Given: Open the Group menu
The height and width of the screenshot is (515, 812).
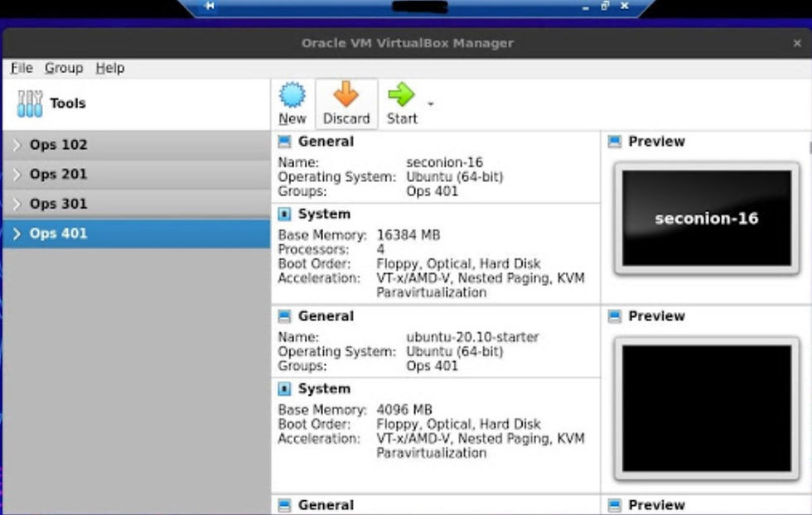Looking at the screenshot, I should [x=64, y=68].
